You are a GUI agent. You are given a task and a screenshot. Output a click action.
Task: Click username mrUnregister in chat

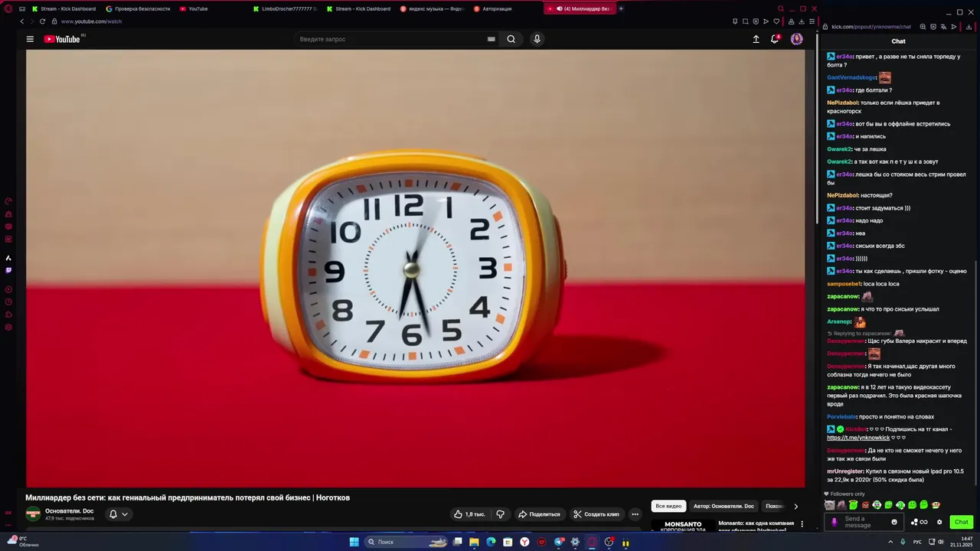coord(845,471)
